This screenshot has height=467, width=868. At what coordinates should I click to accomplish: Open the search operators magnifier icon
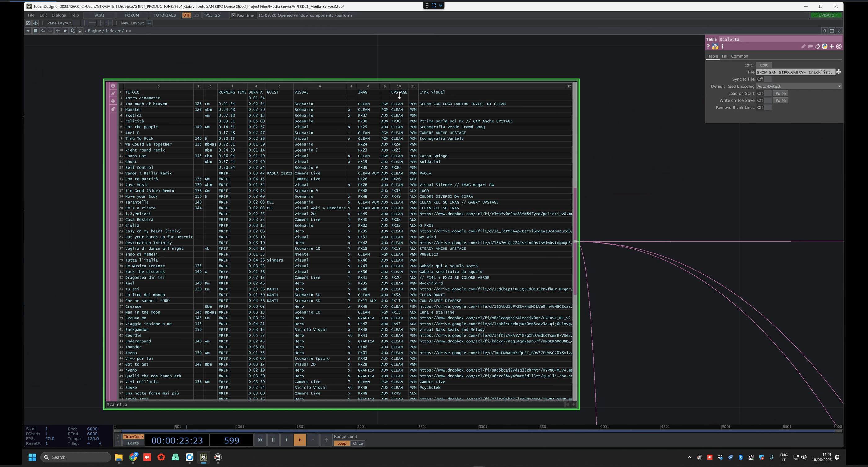pos(73,31)
